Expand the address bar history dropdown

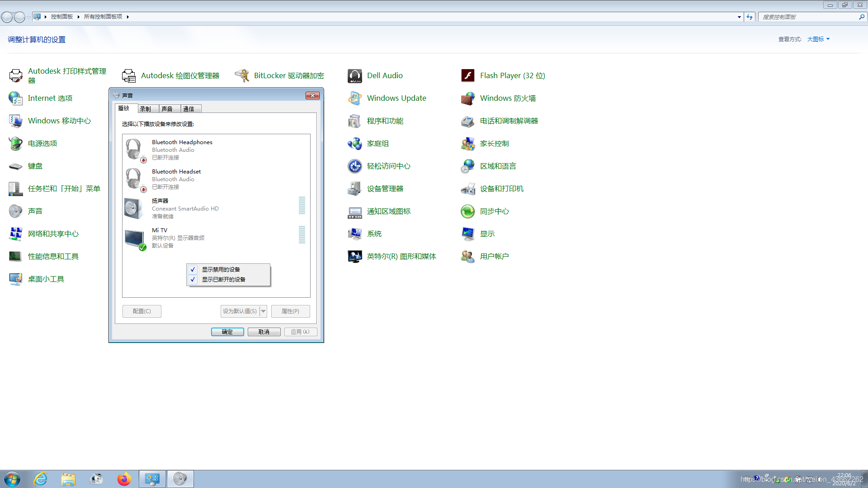[739, 17]
